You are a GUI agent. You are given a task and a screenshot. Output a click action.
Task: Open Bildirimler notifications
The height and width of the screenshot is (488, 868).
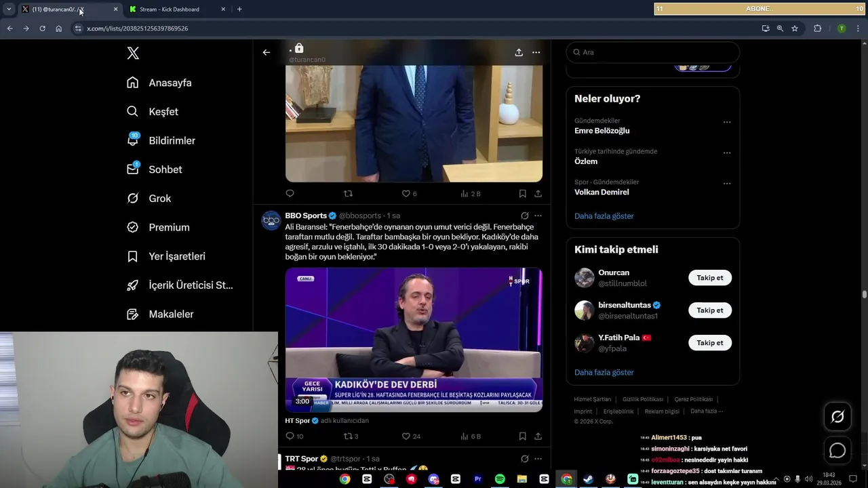(161, 140)
